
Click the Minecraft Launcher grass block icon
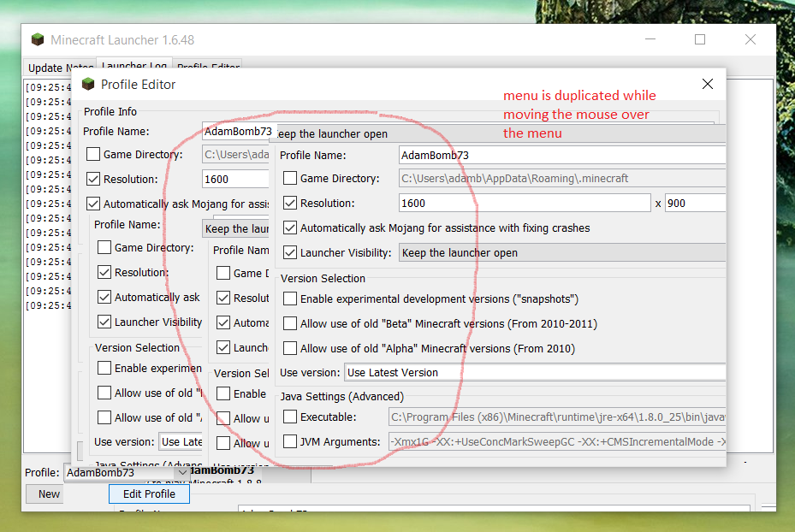(38, 40)
